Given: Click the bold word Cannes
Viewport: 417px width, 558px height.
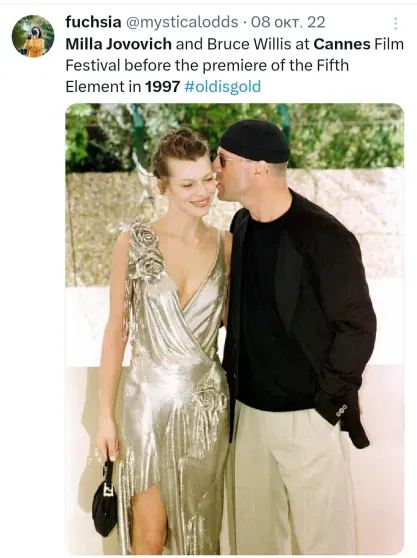Looking at the screenshot, I should point(342,44).
